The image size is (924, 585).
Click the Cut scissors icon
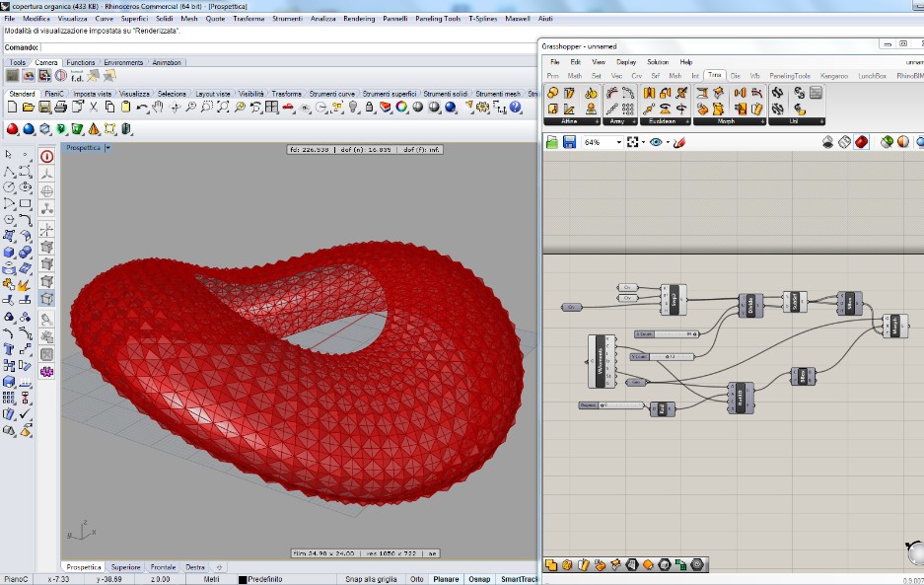click(x=93, y=107)
